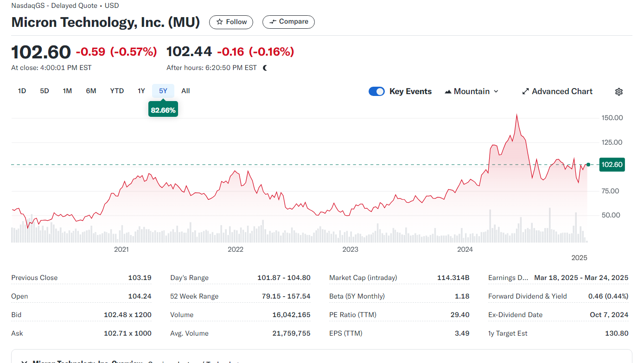Click the 50.00 price axis label
The image size is (644, 363).
point(610,215)
